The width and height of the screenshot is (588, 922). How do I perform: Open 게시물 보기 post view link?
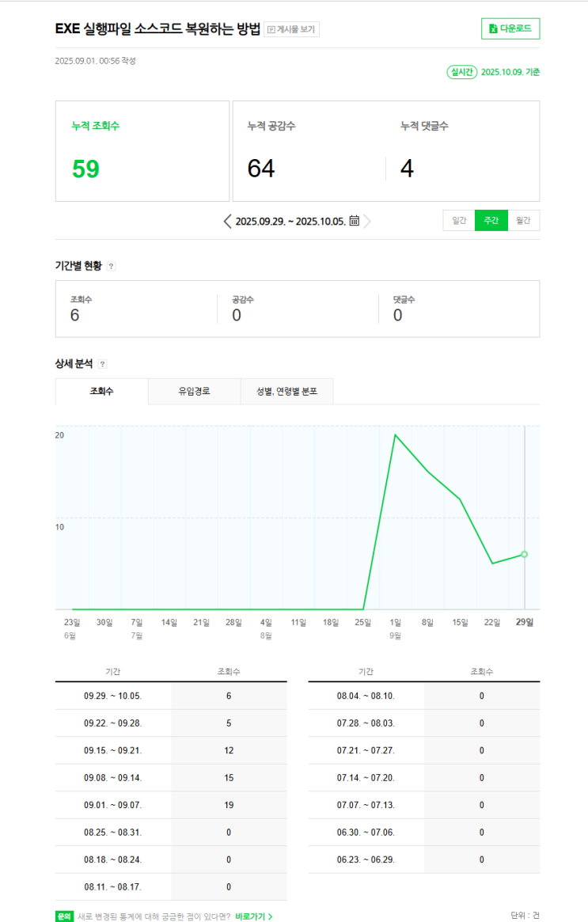[x=292, y=29]
